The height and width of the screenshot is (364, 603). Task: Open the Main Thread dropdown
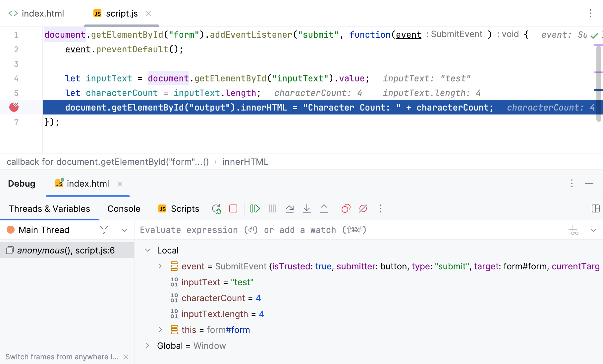pos(124,230)
